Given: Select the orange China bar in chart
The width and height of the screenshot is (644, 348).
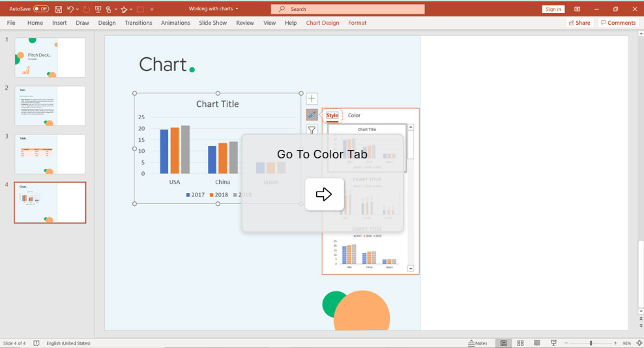Looking at the screenshot, I should tap(223, 158).
